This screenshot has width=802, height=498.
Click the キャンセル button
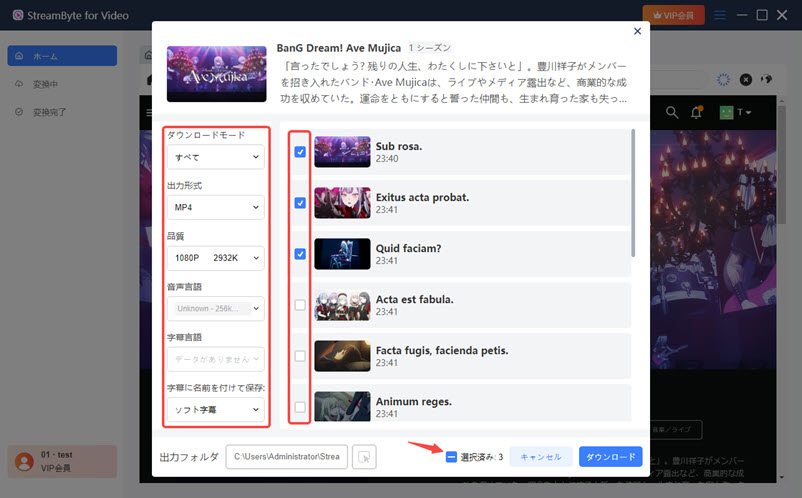pos(541,457)
